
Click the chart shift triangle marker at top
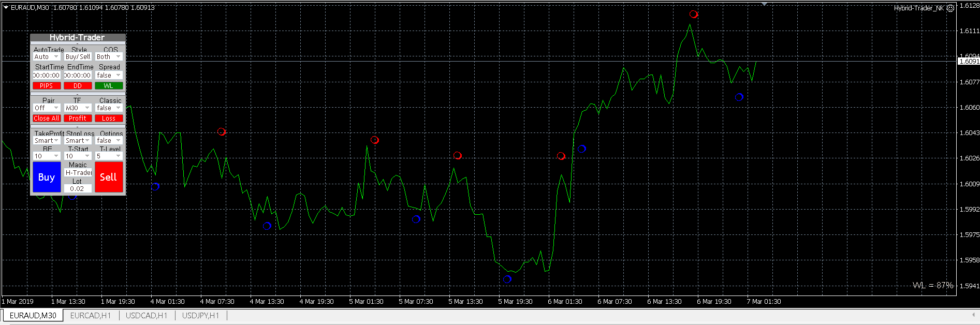coord(764,4)
